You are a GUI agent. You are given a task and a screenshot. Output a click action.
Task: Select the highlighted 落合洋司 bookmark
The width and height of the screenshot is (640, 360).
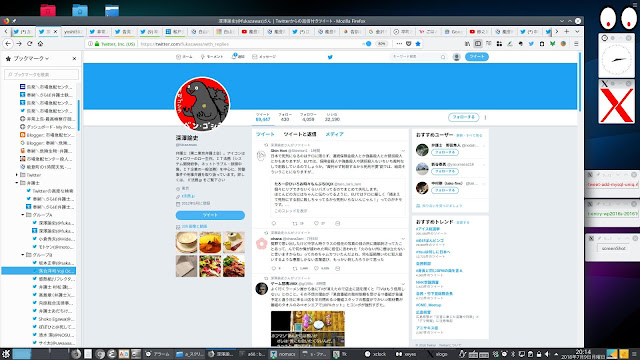[x=39, y=271]
